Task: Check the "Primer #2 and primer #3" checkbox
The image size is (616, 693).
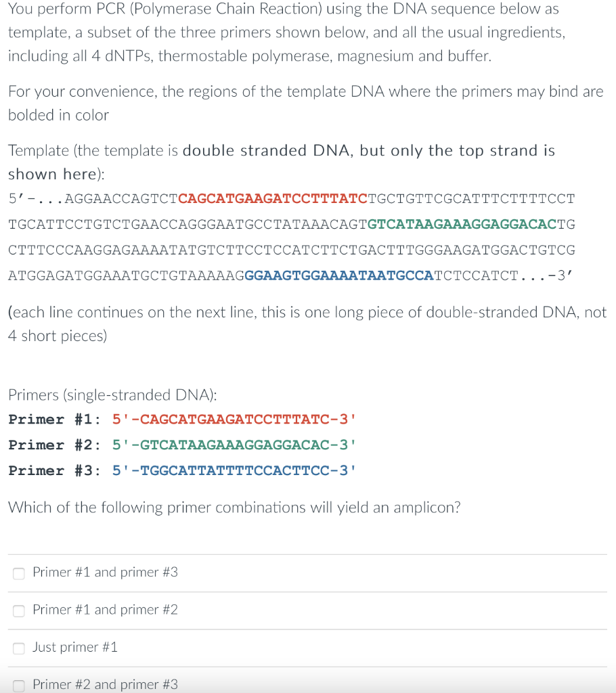Action: pos(18,685)
